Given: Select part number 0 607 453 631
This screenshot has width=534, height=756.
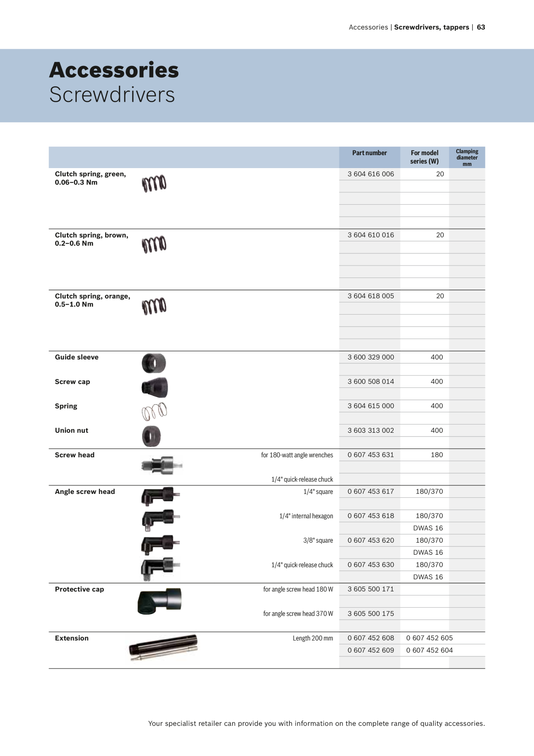Looking at the screenshot, I should pos(371,455).
